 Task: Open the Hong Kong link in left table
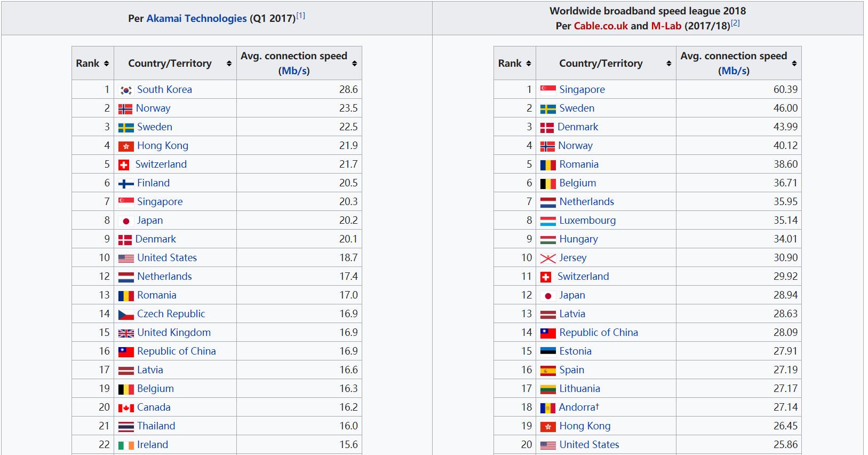pos(162,145)
